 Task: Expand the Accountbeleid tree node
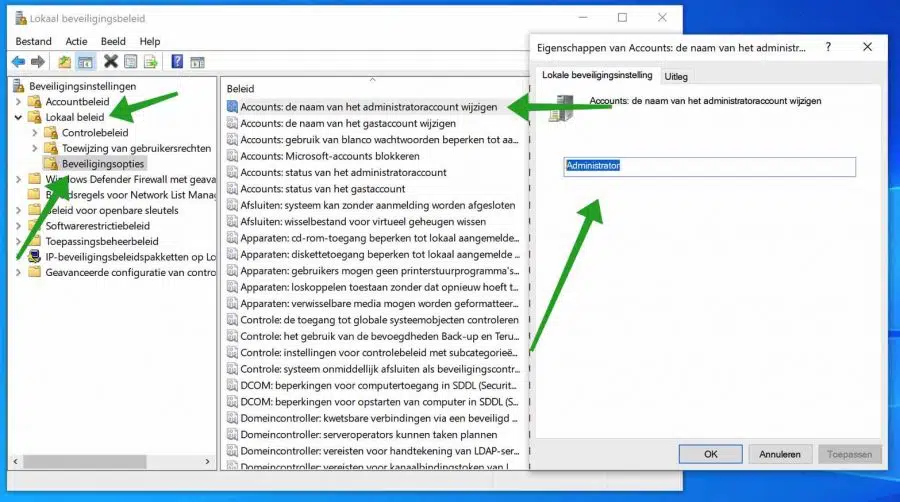(x=18, y=102)
